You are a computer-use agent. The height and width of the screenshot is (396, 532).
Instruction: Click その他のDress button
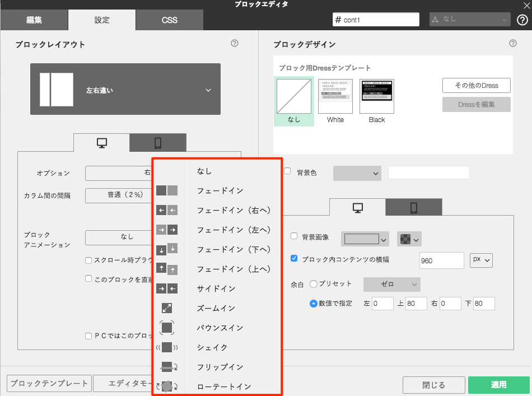pos(477,86)
